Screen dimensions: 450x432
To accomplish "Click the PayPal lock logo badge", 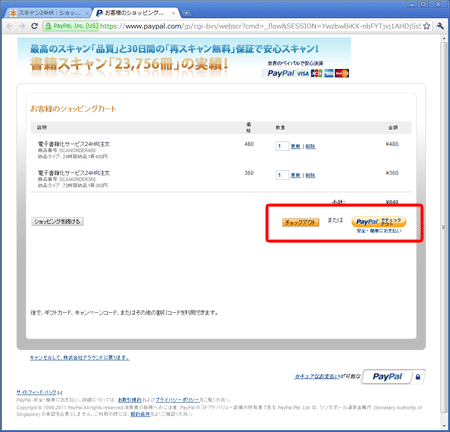I will [x=393, y=377].
